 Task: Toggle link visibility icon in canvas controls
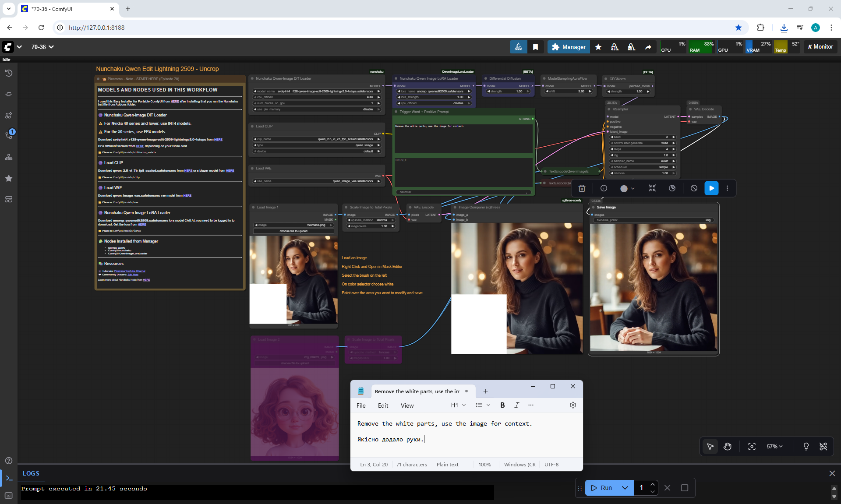823,446
